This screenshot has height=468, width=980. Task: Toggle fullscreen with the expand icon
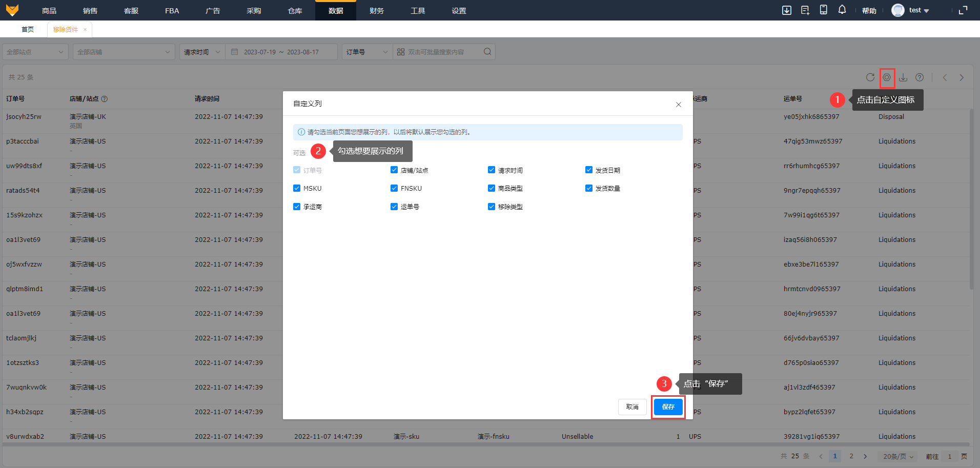[x=963, y=10]
